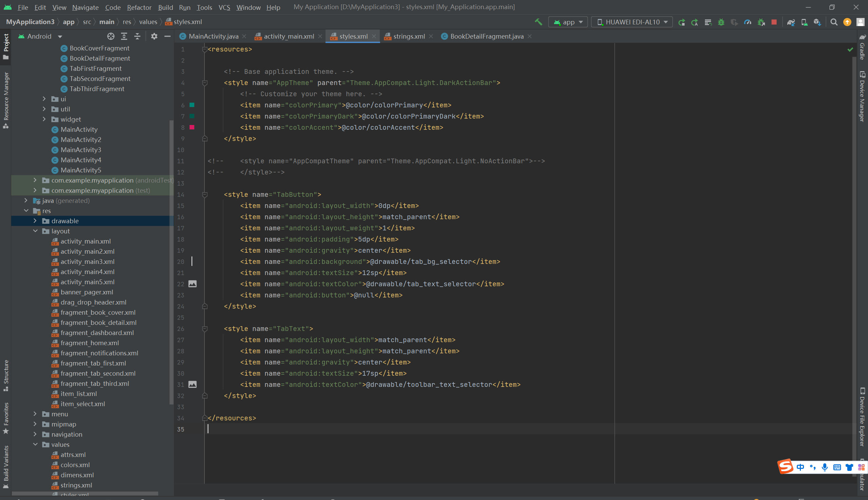Sync project with Gradle files
The width and height of the screenshot is (868, 500).
coord(791,22)
